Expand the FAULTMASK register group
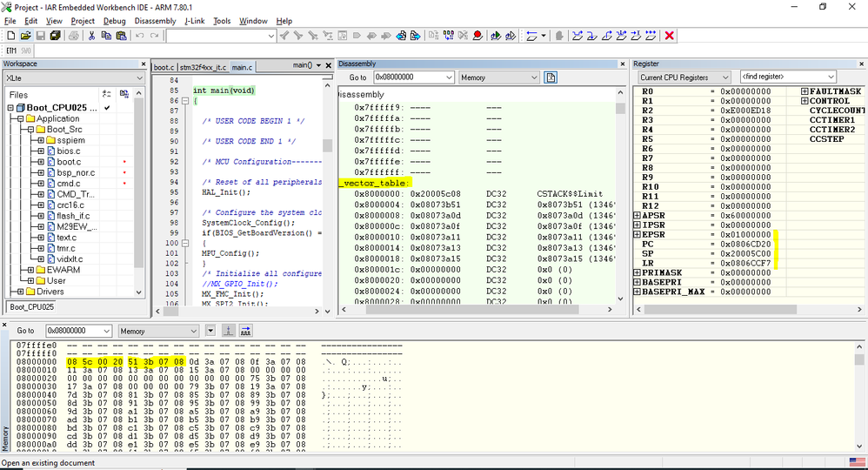Viewport: 868px width, 470px height. (x=805, y=91)
